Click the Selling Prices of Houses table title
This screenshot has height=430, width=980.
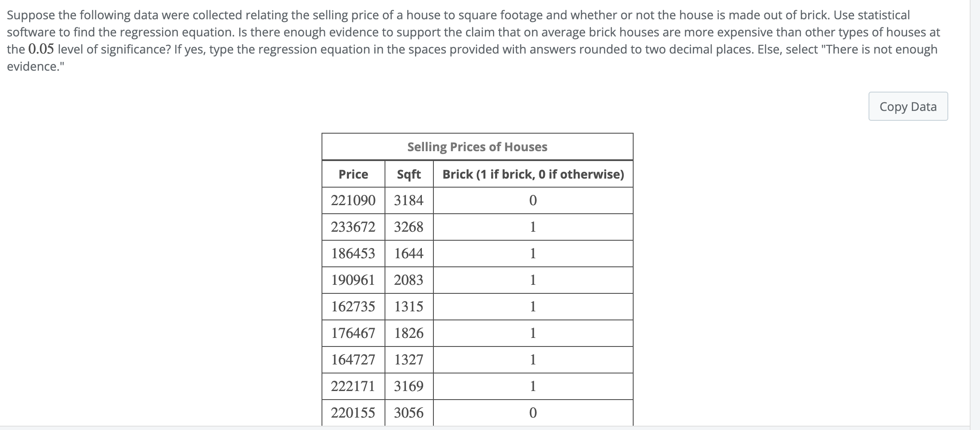point(477,146)
